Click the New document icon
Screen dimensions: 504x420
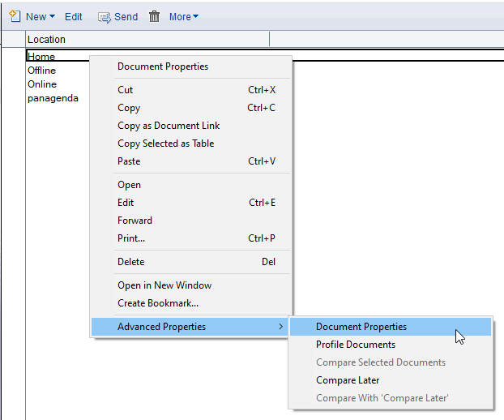[15, 15]
